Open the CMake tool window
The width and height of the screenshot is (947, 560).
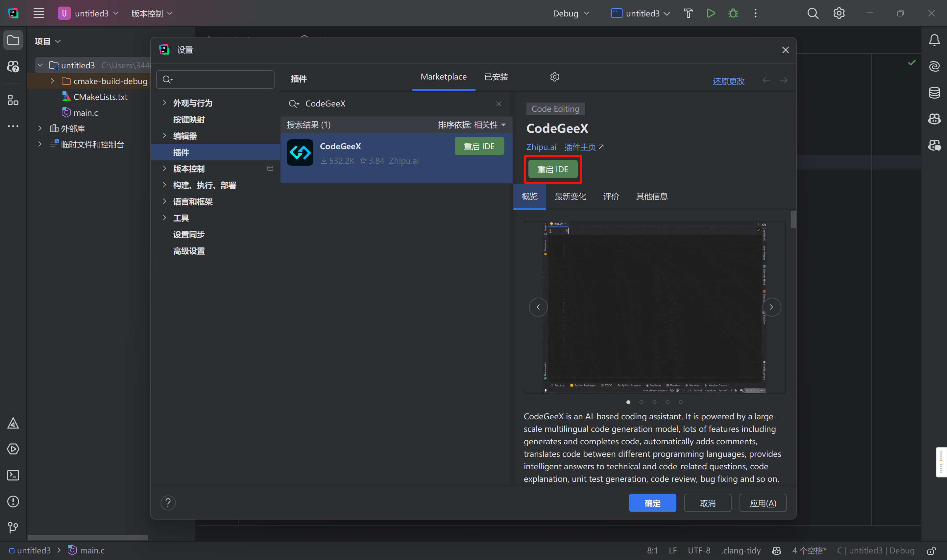(x=13, y=423)
